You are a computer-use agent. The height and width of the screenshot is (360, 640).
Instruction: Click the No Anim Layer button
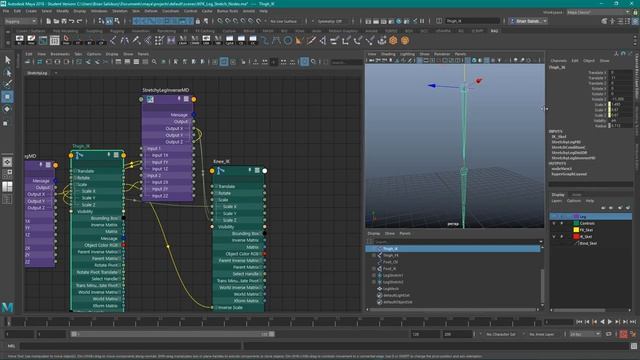pos(542,334)
